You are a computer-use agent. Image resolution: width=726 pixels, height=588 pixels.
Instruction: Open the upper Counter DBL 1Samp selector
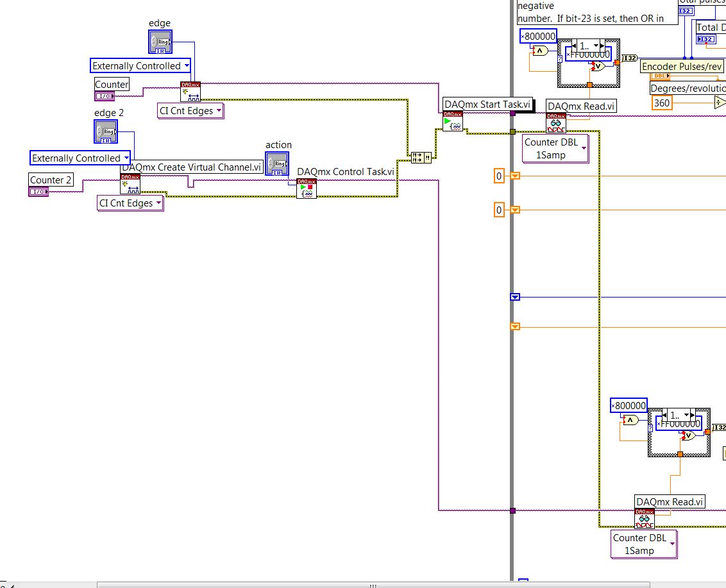click(555, 149)
